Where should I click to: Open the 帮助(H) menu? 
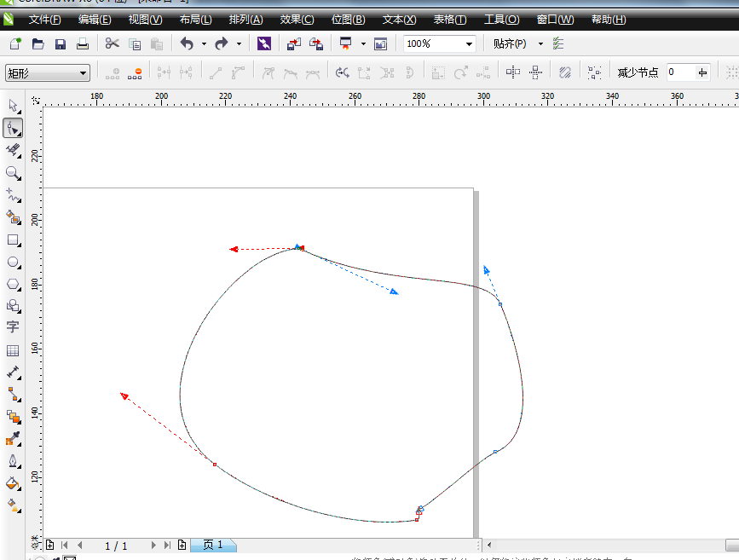(x=608, y=20)
